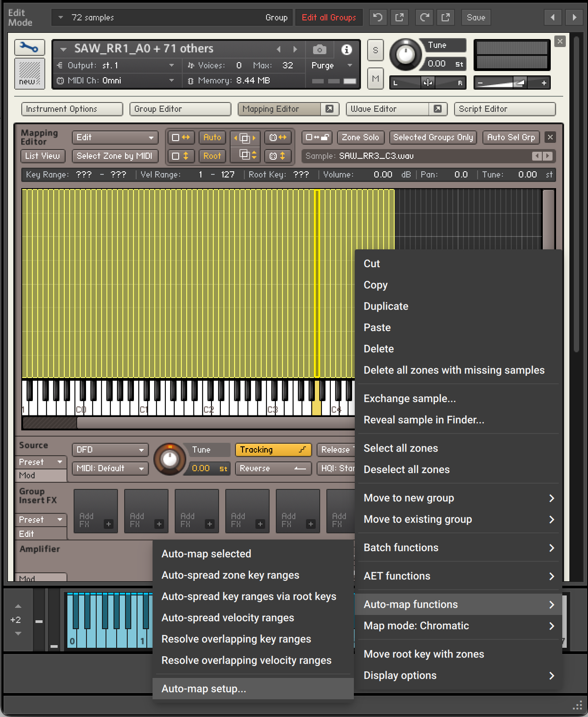Click the Source Tune knob
This screenshot has height=717, width=588.
point(169,459)
